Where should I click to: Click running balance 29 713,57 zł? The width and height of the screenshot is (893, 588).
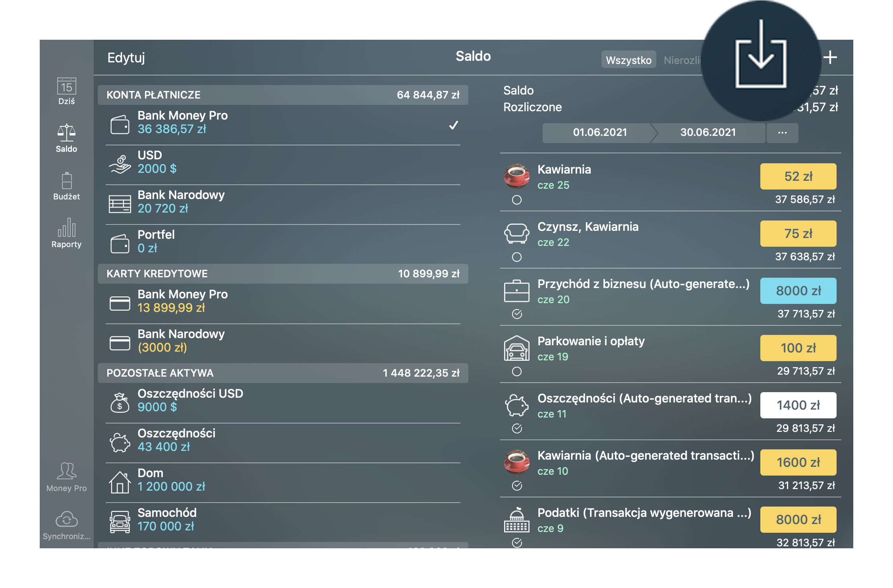(x=806, y=371)
